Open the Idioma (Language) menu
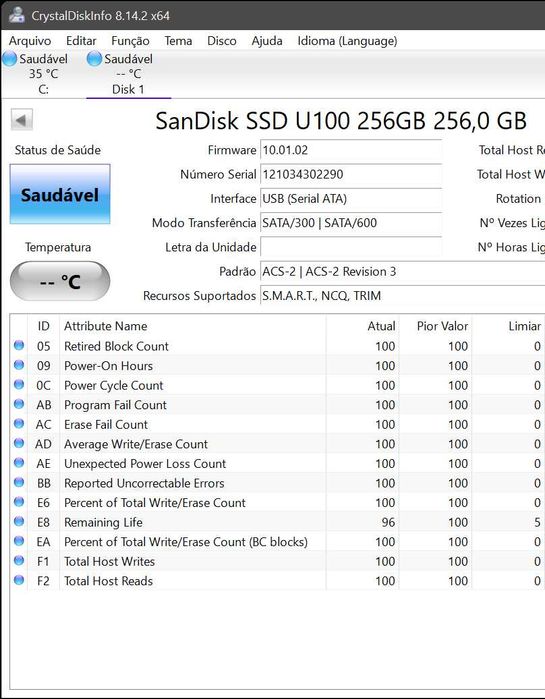The height and width of the screenshot is (699, 545). (348, 41)
